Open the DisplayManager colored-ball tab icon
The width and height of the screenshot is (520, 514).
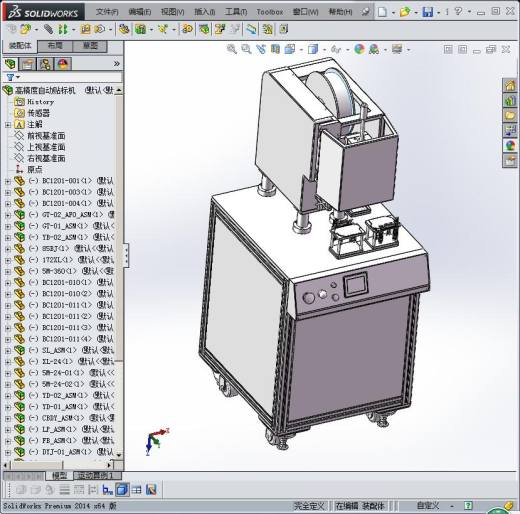point(63,64)
